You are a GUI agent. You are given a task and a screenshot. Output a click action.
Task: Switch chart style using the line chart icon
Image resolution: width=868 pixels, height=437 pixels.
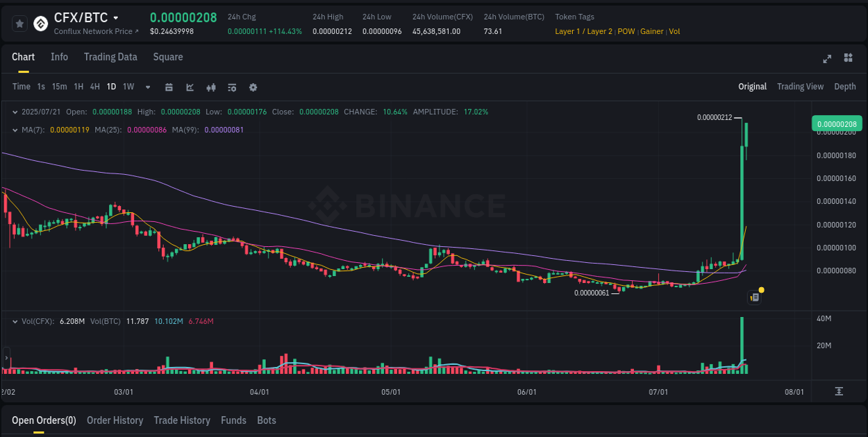pos(190,87)
